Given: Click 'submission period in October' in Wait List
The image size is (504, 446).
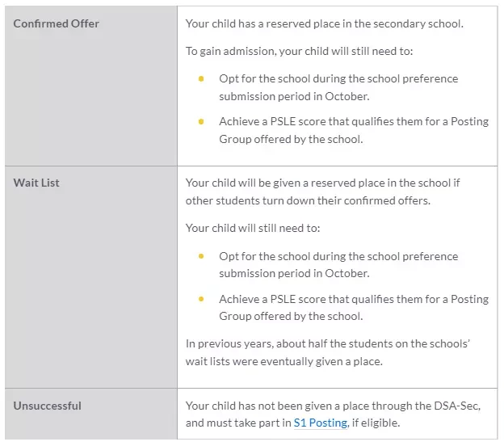Looking at the screenshot, I should 294,273.
